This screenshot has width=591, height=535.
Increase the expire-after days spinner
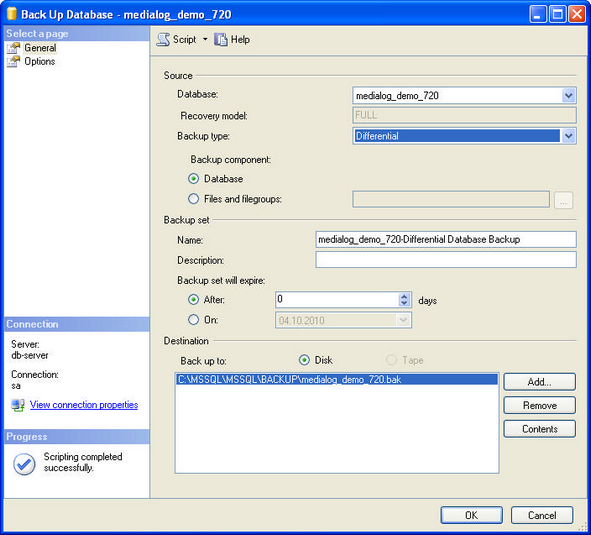coord(404,296)
